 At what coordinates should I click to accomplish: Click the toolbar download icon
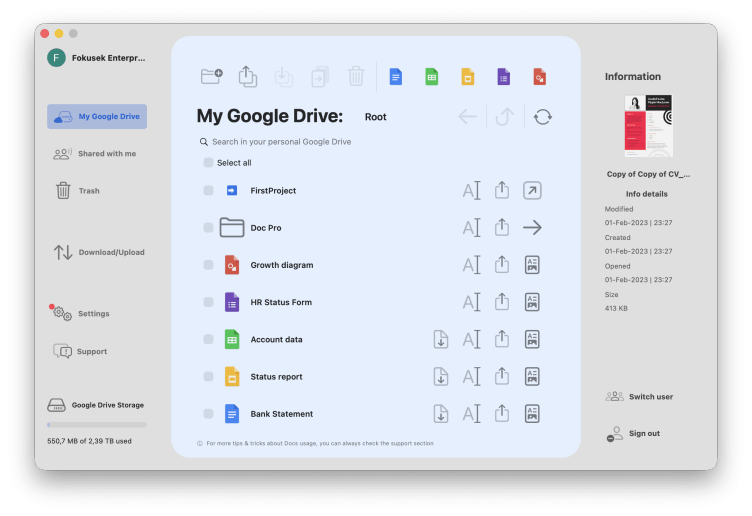pyautogui.click(x=283, y=76)
